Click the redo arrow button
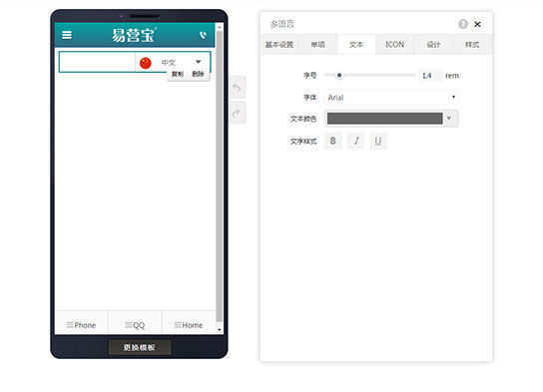This screenshot has height=392, width=543. 238,113
